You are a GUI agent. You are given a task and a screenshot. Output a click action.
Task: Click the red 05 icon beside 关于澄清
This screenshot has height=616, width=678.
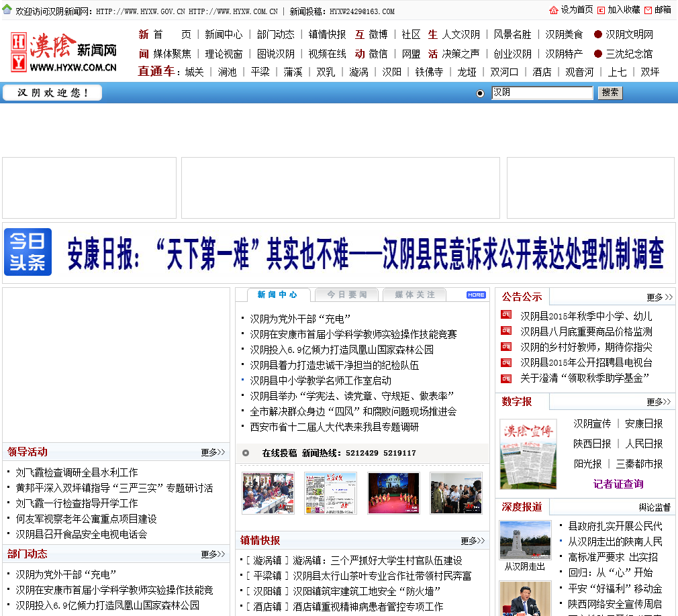(x=506, y=378)
